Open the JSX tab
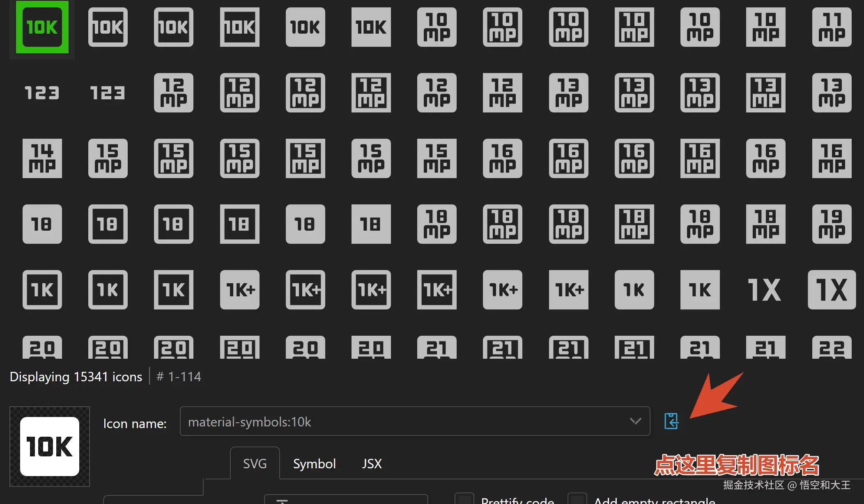 coord(372,464)
